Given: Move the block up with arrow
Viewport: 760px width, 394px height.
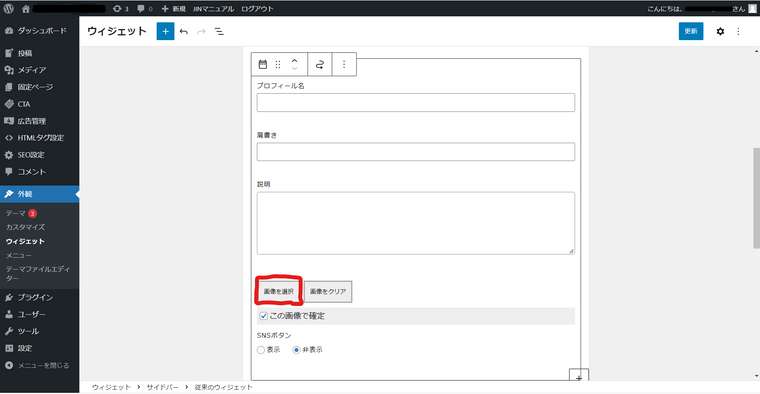Looking at the screenshot, I should [x=294, y=61].
